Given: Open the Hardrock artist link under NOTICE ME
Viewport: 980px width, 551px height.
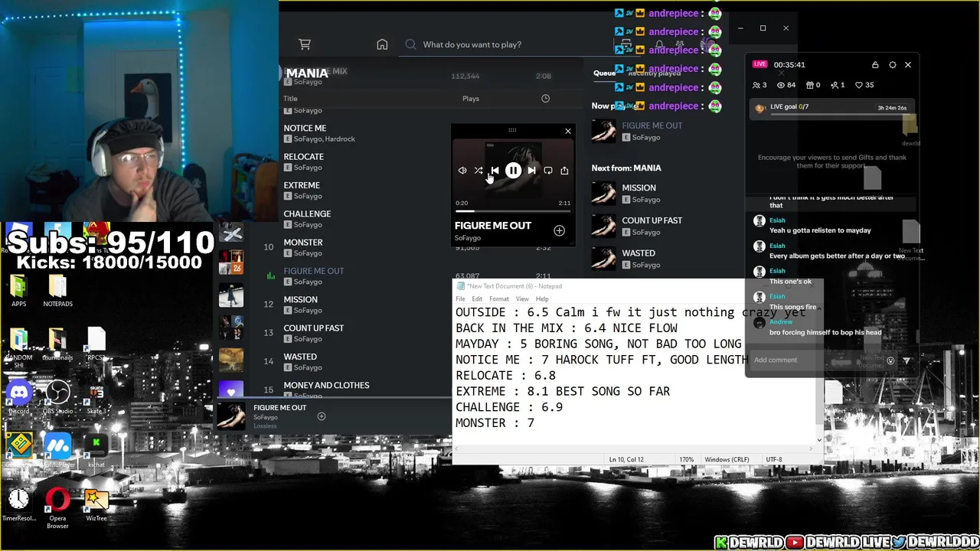Looking at the screenshot, I should (340, 139).
